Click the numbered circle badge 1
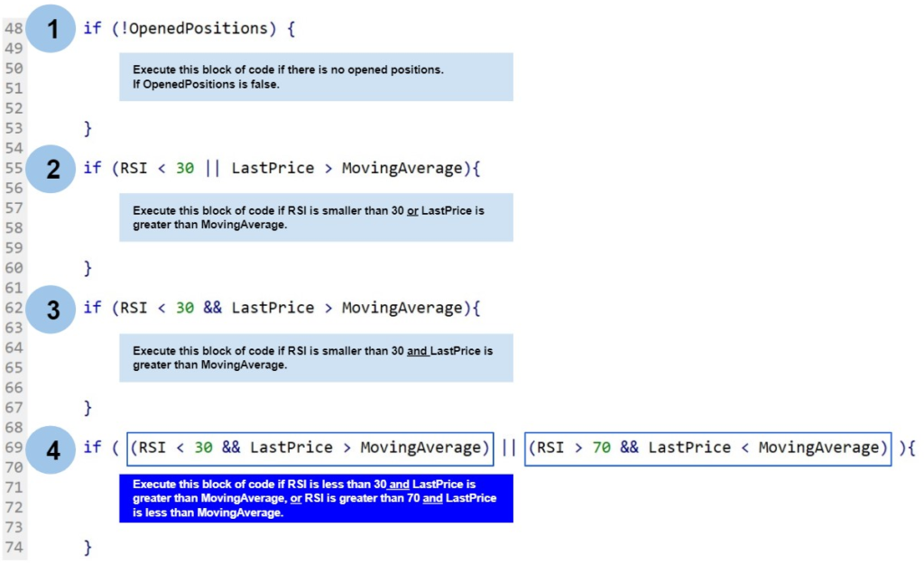This screenshot has height=564, width=924. 51,29
